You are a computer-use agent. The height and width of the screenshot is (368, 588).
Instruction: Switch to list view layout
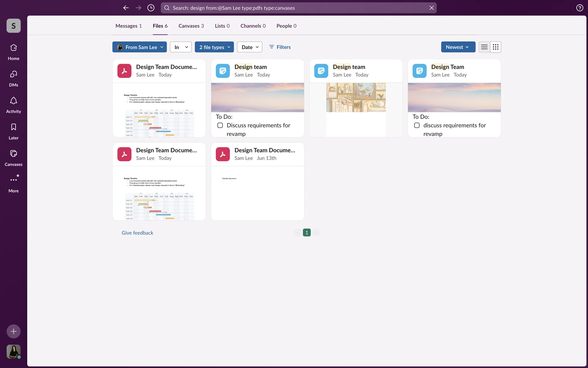point(484,47)
